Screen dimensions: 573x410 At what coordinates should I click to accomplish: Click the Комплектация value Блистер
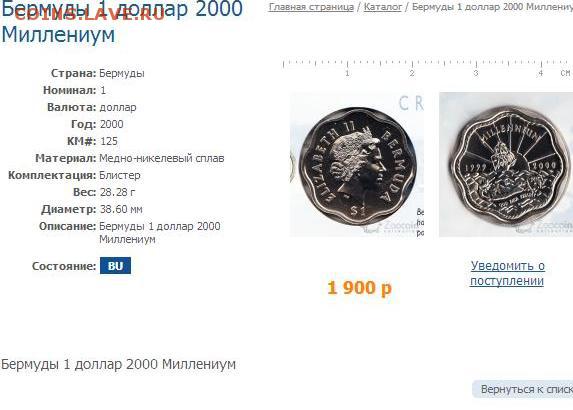119,175
